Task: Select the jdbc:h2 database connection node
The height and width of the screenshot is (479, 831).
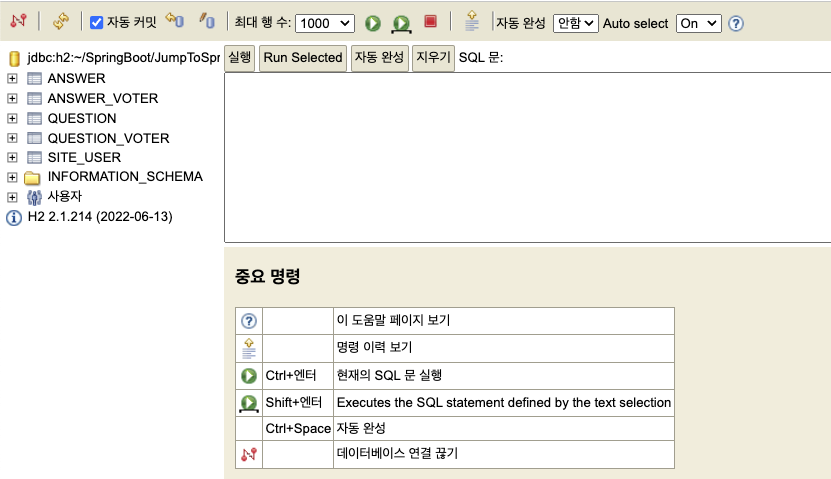Action: coord(123,58)
